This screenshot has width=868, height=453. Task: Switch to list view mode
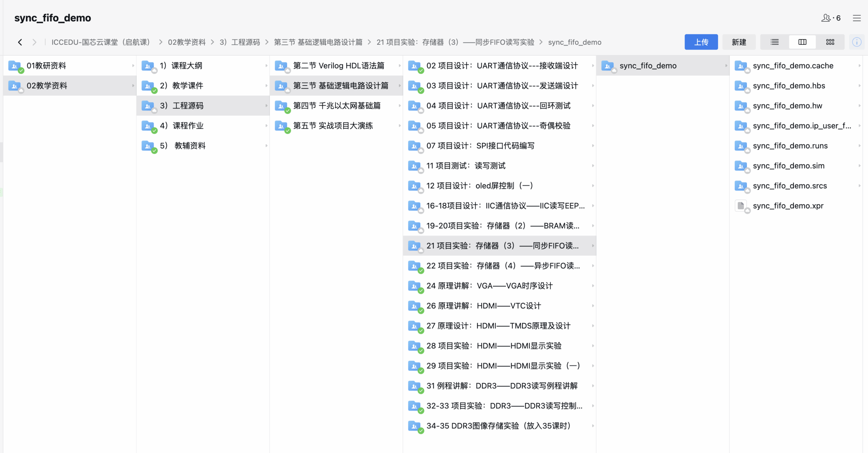point(774,42)
